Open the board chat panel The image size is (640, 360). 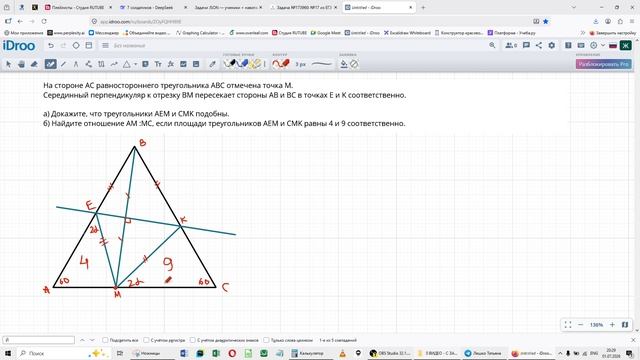(526, 46)
